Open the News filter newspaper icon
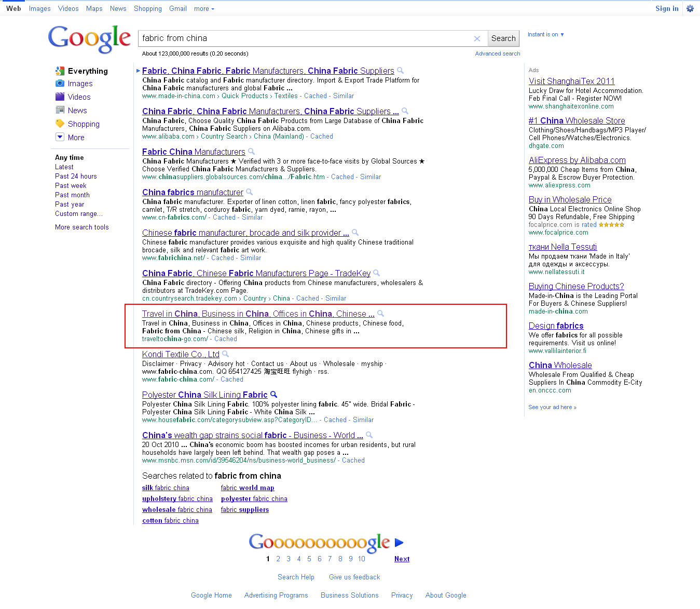The height and width of the screenshot is (609, 700). click(x=60, y=110)
